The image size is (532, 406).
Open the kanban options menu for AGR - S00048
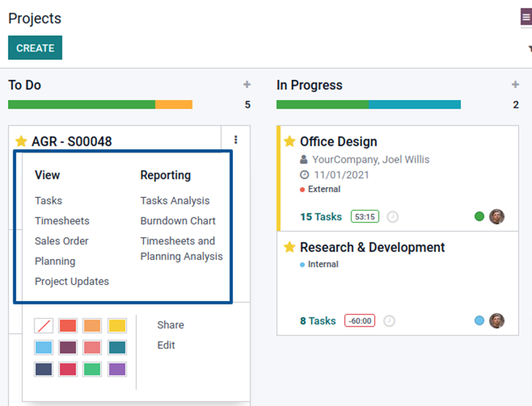[x=236, y=140]
